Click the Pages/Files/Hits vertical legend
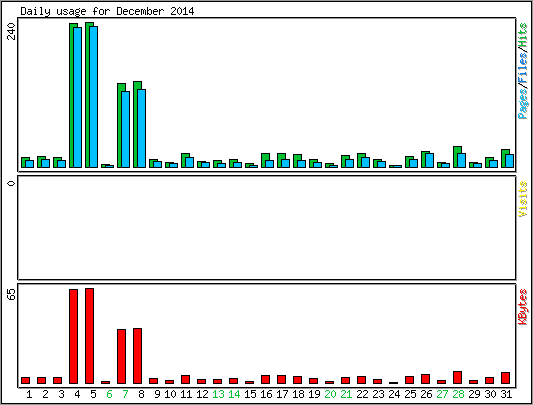The image size is (533, 405). (523, 71)
